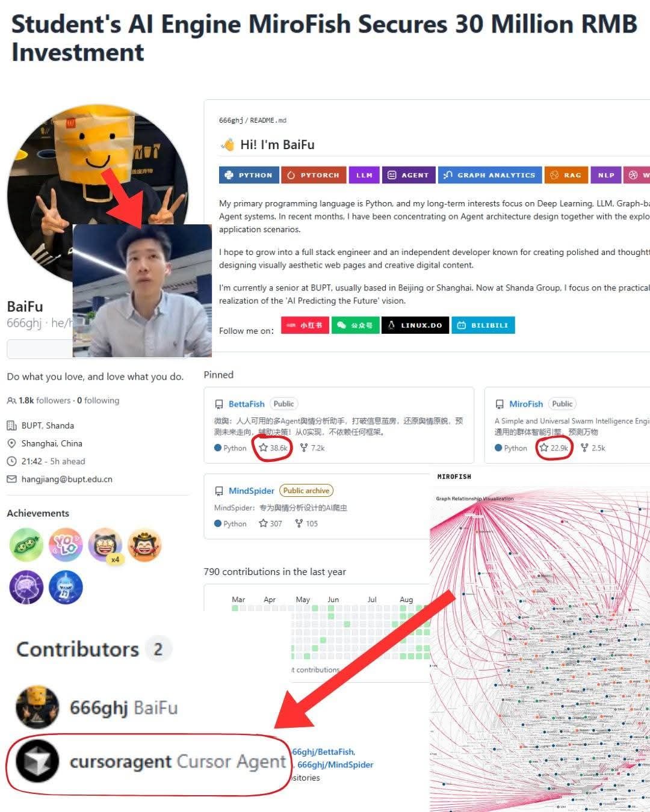Screen dimensions: 650x812
Task: Open the BettaFish repository link
Action: click(247, 404)
